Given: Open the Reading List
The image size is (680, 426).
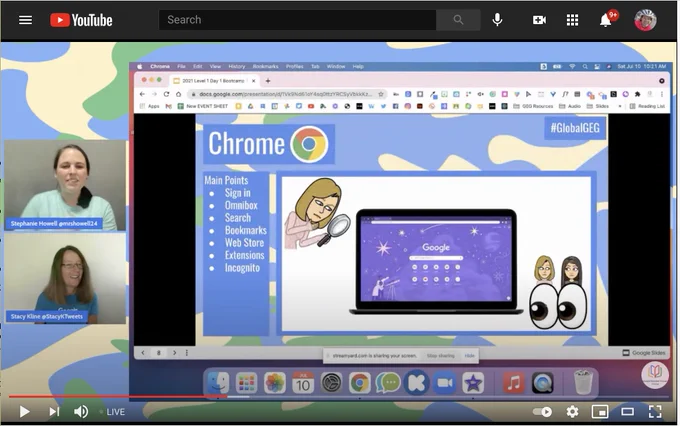Looking at the screenshot, I should pyautogui.click(x=647, y=106).
